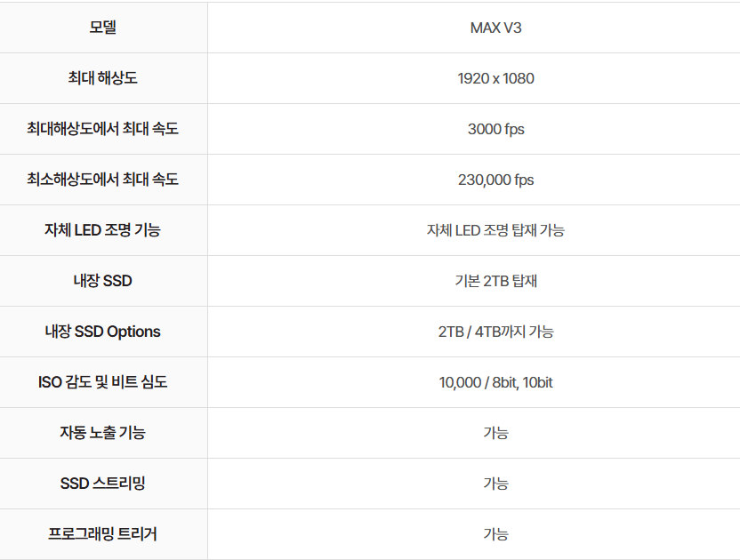
Task: Click the '내장 SSD Options' label
Action: [103, 332]
